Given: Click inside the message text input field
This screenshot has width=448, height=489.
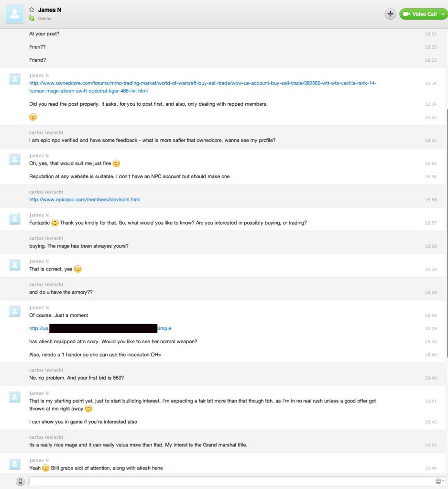Looking at the screenshot, I should (231, 481).
